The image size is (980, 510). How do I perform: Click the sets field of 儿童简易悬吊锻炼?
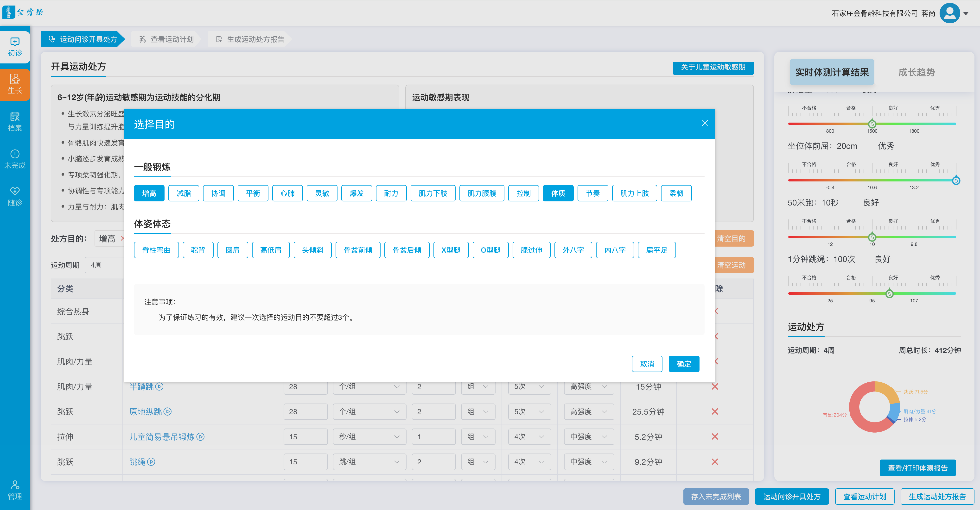coord(433,437)
